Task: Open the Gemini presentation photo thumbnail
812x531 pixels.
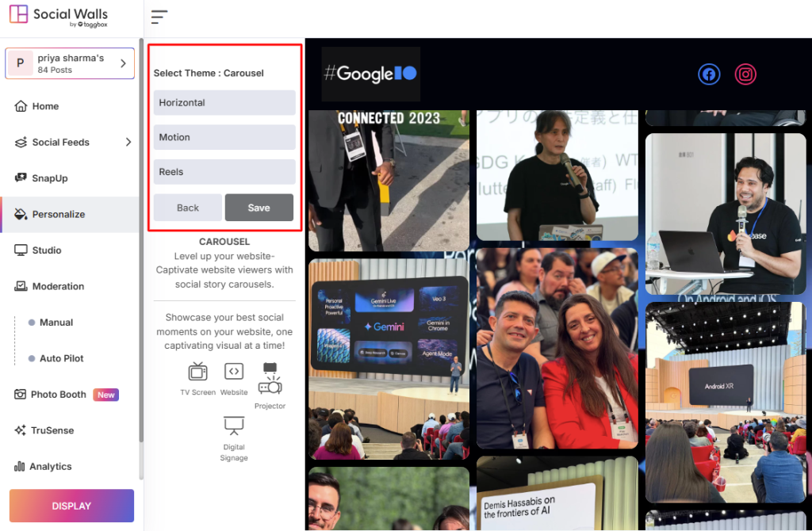Action: [x=389, y=358]
